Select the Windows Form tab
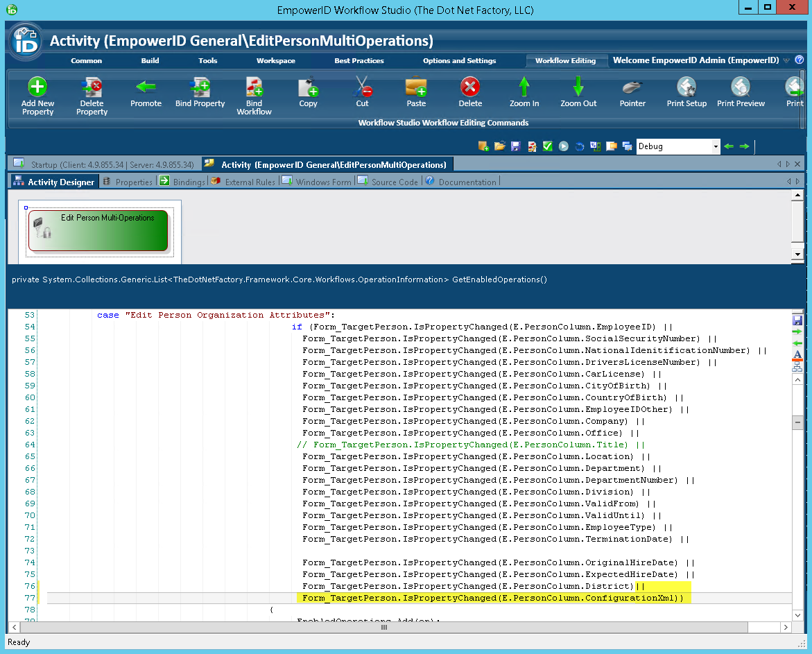 point(322,181)
